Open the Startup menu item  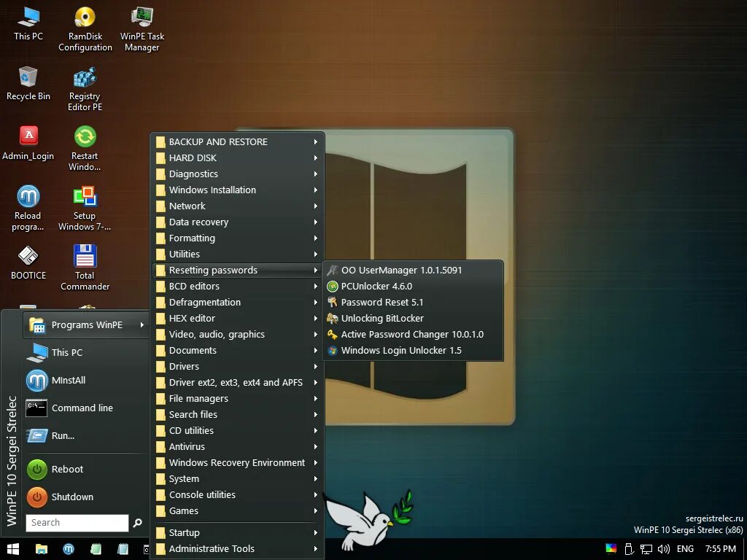click(x=237, y=532)
